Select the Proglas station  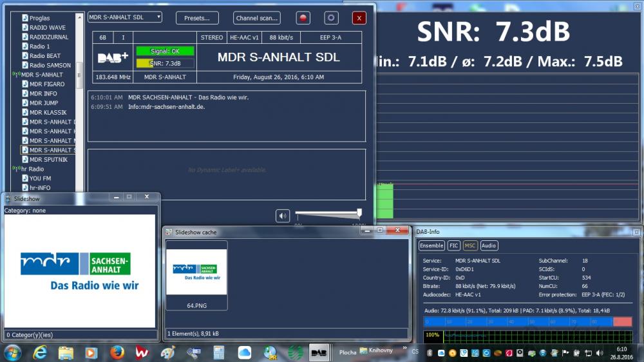pyautogui.click(x=39, y=18)
